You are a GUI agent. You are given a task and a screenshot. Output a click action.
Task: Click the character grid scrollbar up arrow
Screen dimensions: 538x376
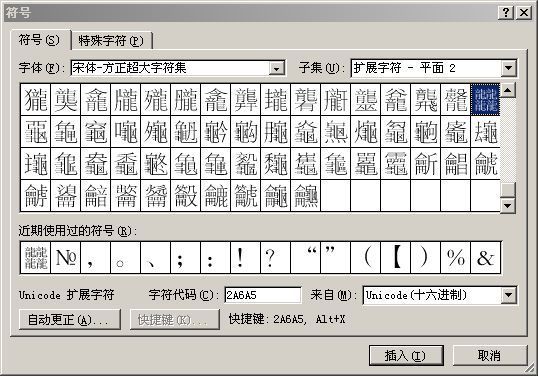pos(508,91)
